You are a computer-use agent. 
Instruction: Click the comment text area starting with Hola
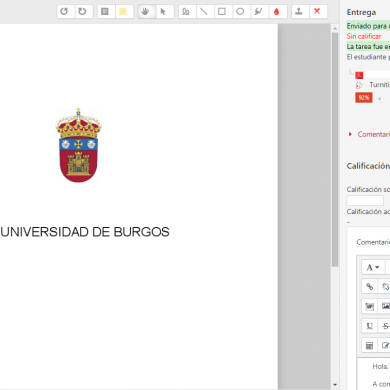[x=374, y=374]
